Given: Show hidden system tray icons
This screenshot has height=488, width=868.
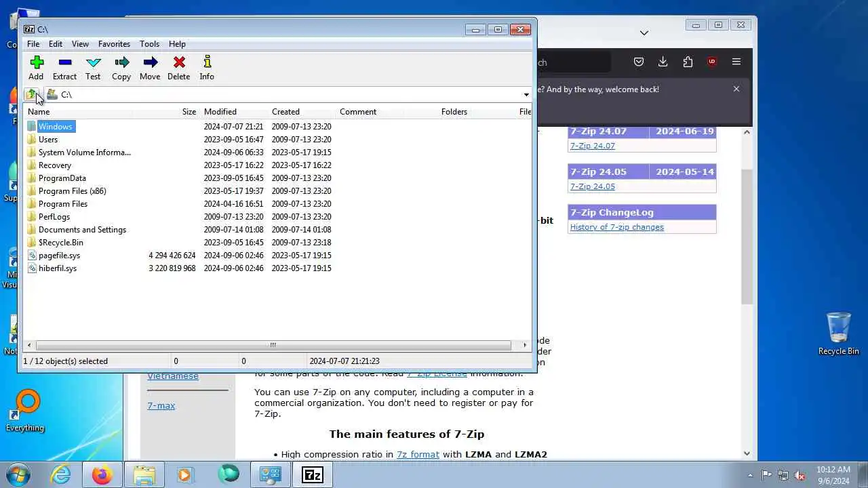Looking at the screenshot, I should (x=750, y=475).
